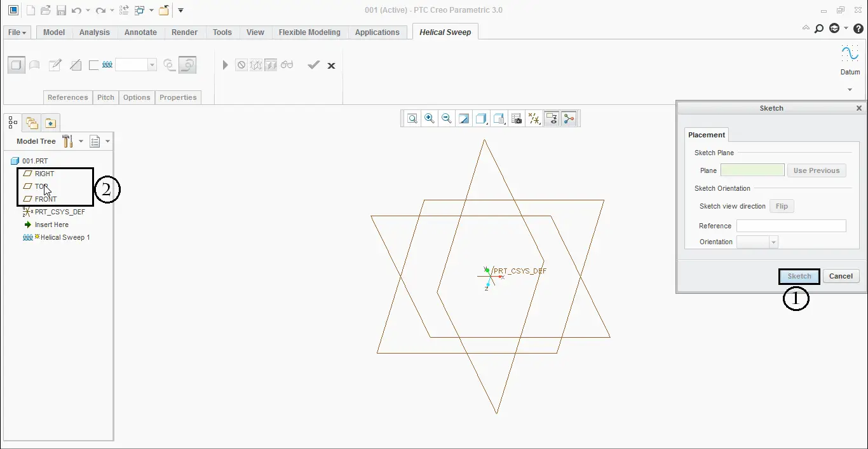
Task: Click the Refit zoom icon
Action: pyautogui.click(x=412, y=118)
